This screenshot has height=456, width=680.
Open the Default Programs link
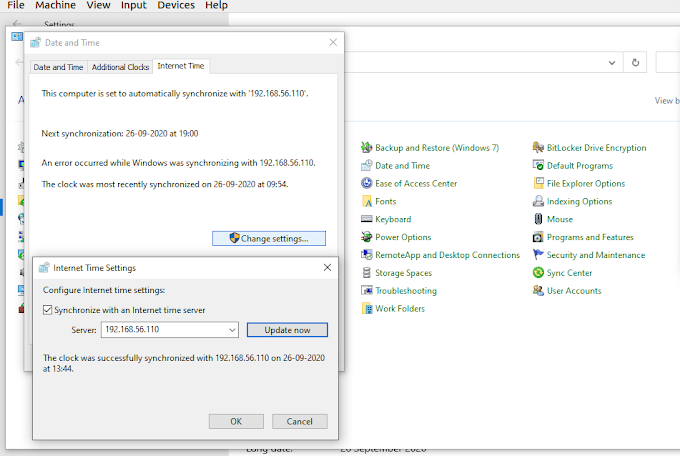click(580, 166)
